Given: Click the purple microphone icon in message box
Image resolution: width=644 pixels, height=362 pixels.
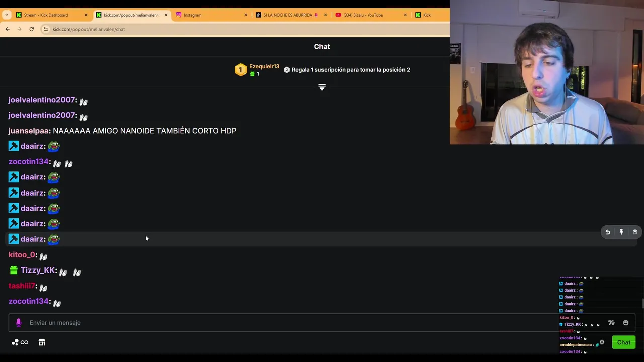Looking at the screenshot, I should [19, 323].
